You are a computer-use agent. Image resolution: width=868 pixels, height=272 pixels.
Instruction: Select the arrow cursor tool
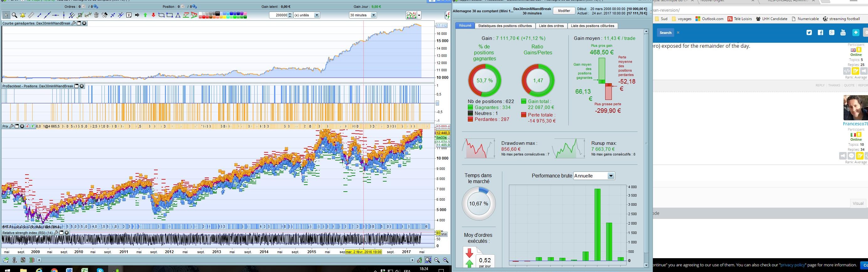(x=6, y=15)
